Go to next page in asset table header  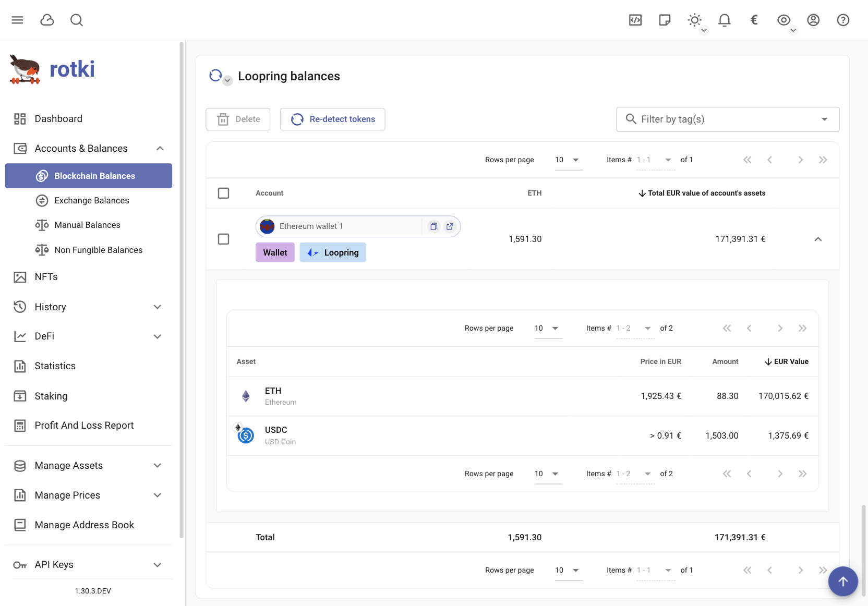pyautogui.click(x=780, y=328)
